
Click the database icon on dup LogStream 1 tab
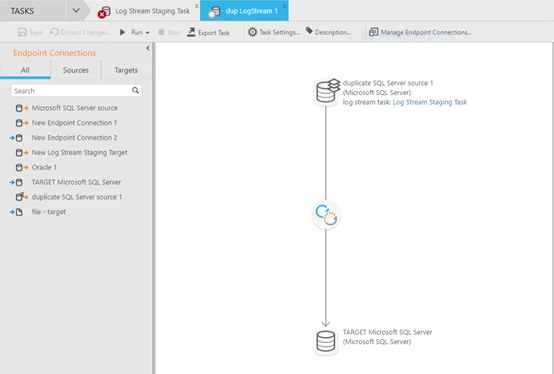[x=214, y=12]
